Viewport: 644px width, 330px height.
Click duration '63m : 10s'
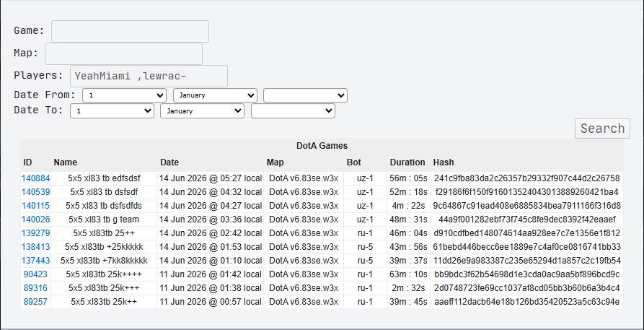(409, 274)
